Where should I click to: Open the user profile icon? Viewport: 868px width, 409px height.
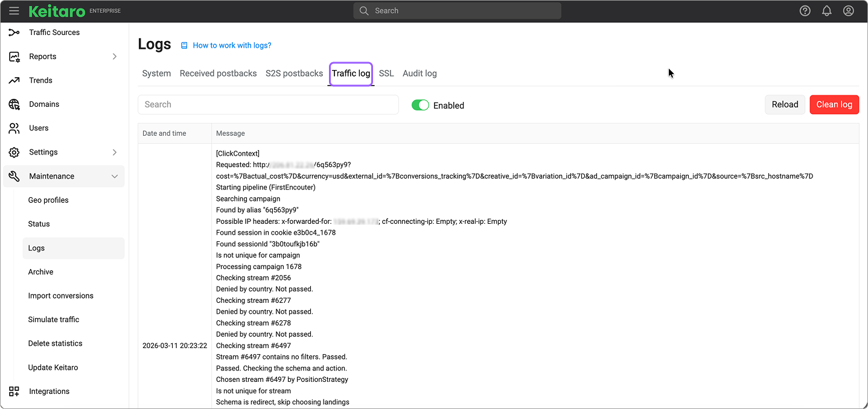click(848, 11)
